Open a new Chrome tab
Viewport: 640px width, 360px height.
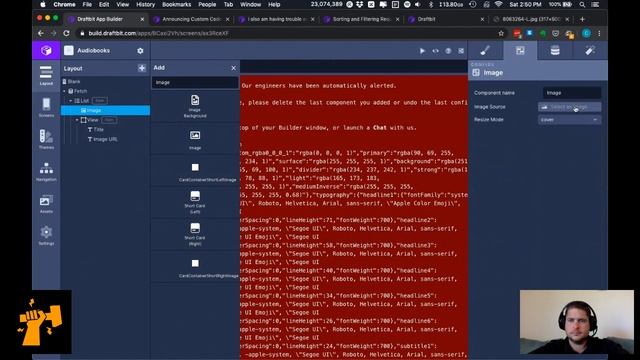tap(582, 19)
